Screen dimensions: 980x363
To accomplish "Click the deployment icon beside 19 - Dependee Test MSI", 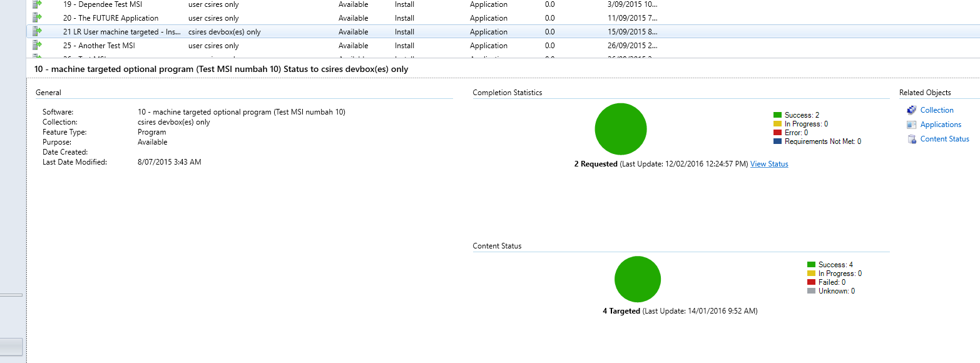I will [37, 4].
